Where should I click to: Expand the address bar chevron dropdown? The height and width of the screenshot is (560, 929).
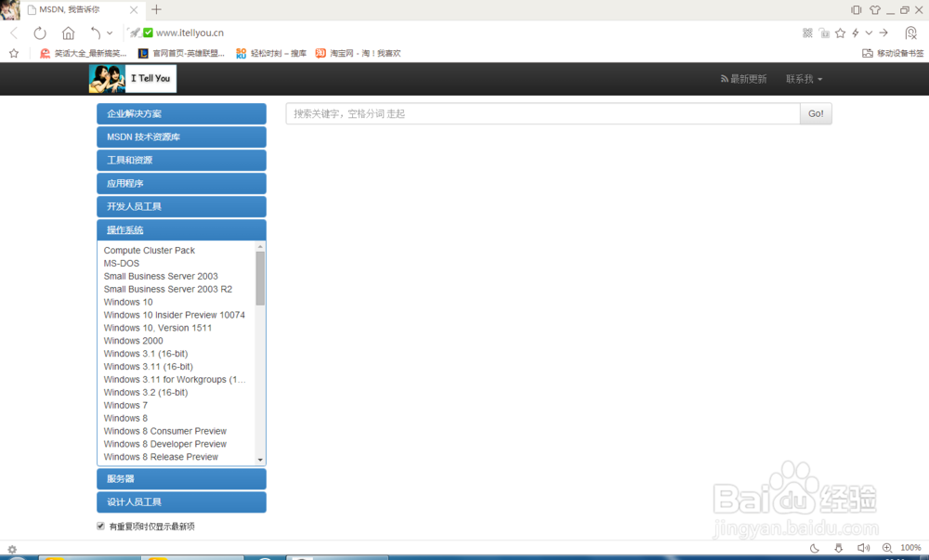tap(869, 33)
